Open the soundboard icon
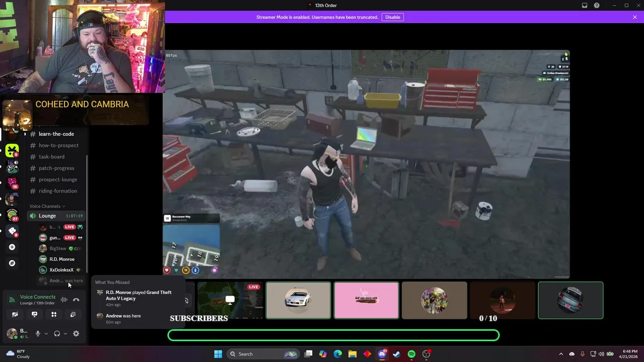The image size is (644, 362). click(73, 314)
